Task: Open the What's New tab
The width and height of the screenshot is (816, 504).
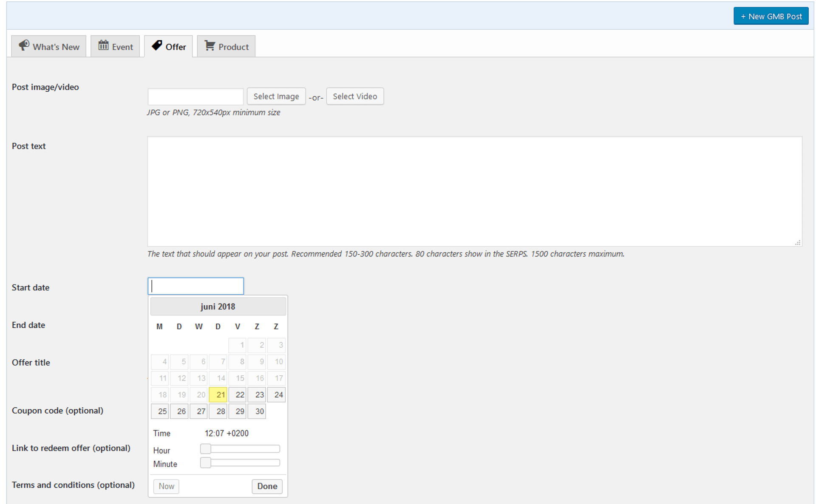Action: point(49,46)
